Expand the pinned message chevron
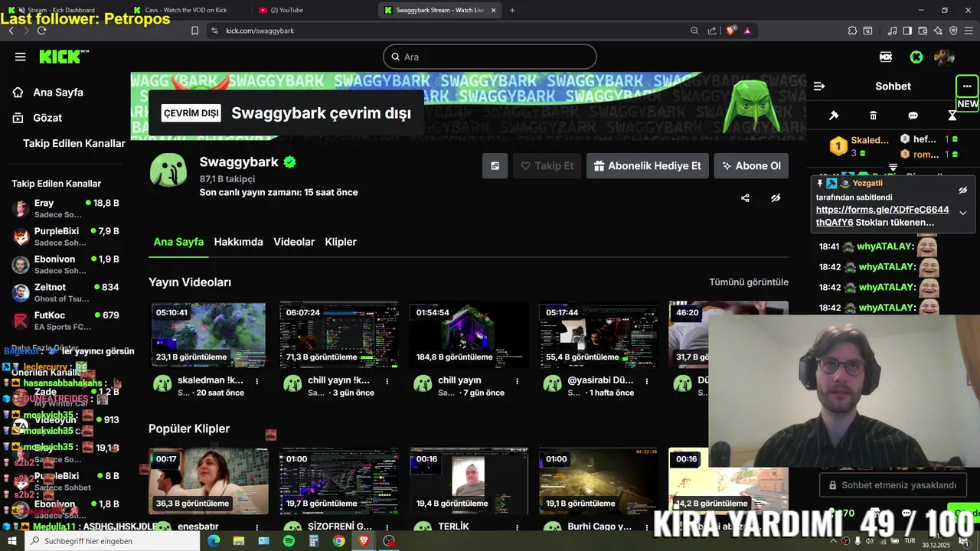This screenshot has width=980, height=551. click(963, 213)
